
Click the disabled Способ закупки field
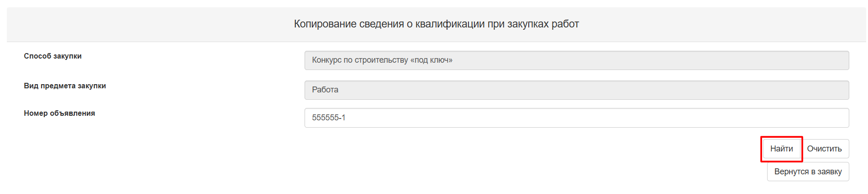(576, 60)
